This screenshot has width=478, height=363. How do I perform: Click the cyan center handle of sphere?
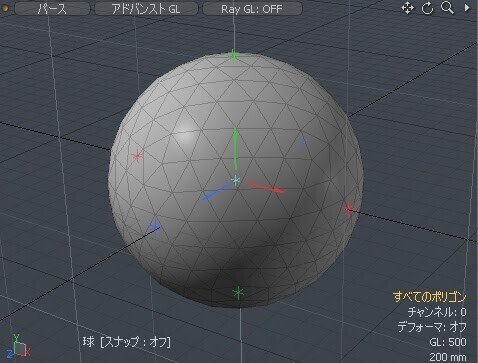[236, 180]
